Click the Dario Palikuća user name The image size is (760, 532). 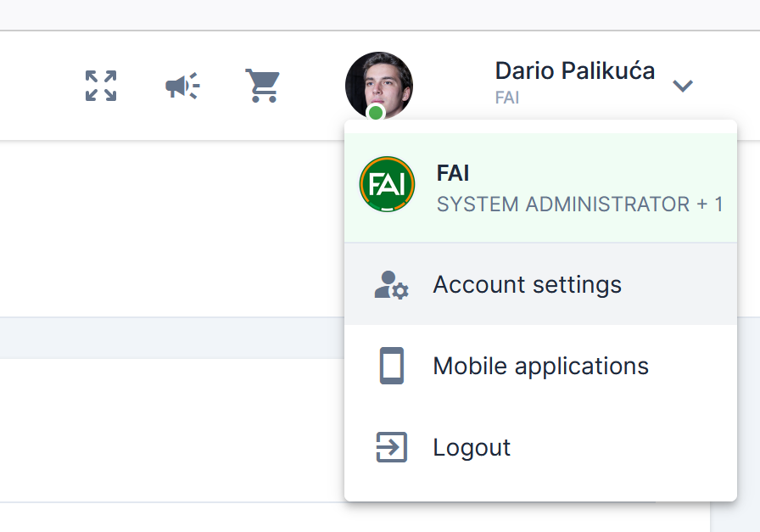pyautogui.click(x=574, y=70)
